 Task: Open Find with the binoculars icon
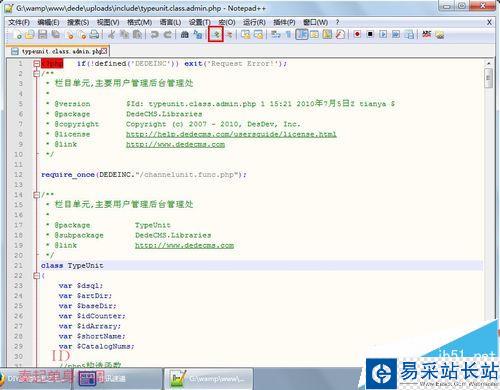pos(184,34)
